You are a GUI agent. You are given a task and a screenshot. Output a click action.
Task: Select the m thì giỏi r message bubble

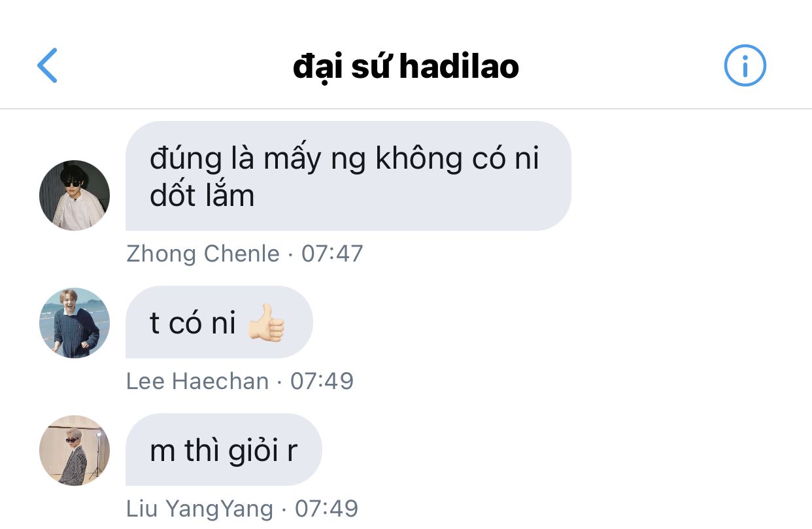coord(224,450)
